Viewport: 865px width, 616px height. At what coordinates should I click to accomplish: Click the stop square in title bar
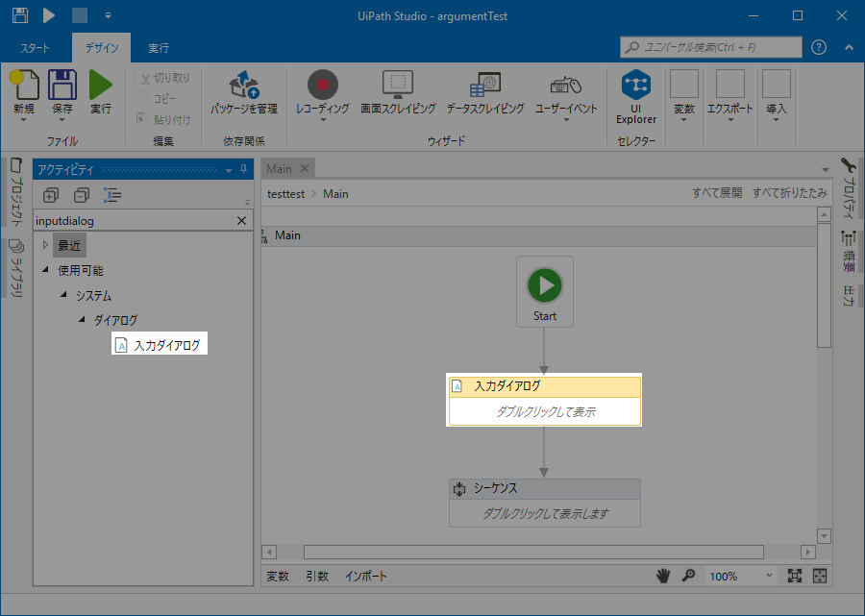[80, 15]
